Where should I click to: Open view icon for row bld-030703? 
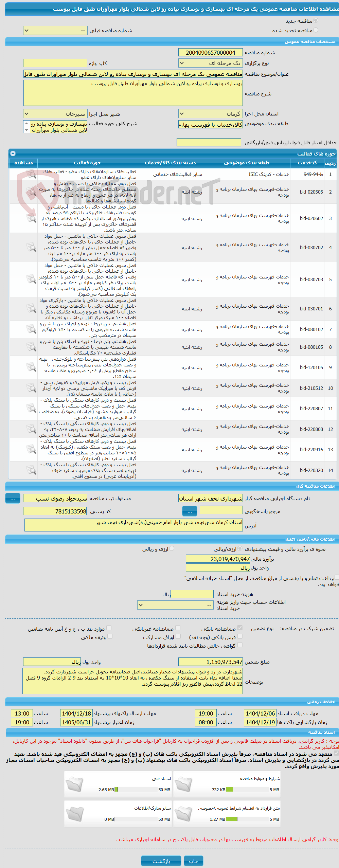(x=31, y=279)
